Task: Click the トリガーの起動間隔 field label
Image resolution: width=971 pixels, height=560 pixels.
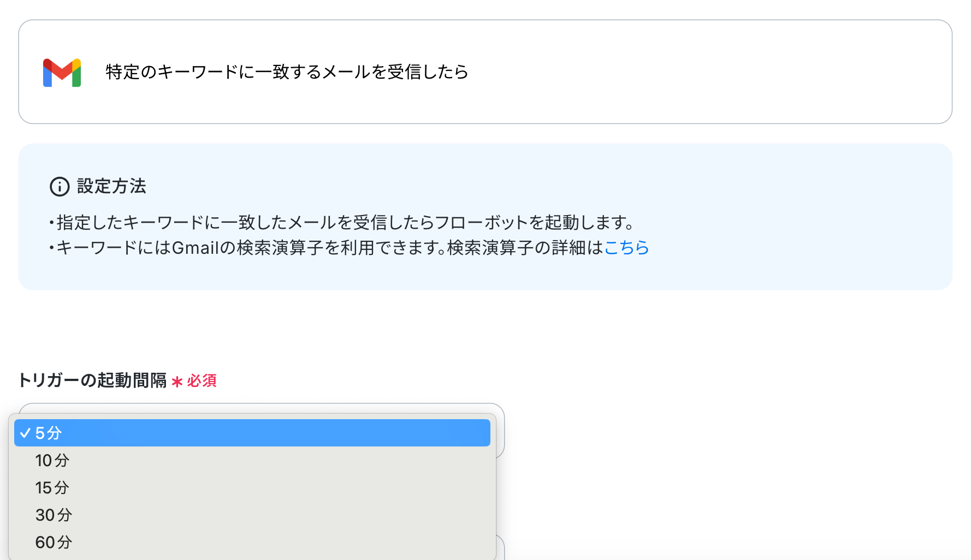Action: pos(92,380)
